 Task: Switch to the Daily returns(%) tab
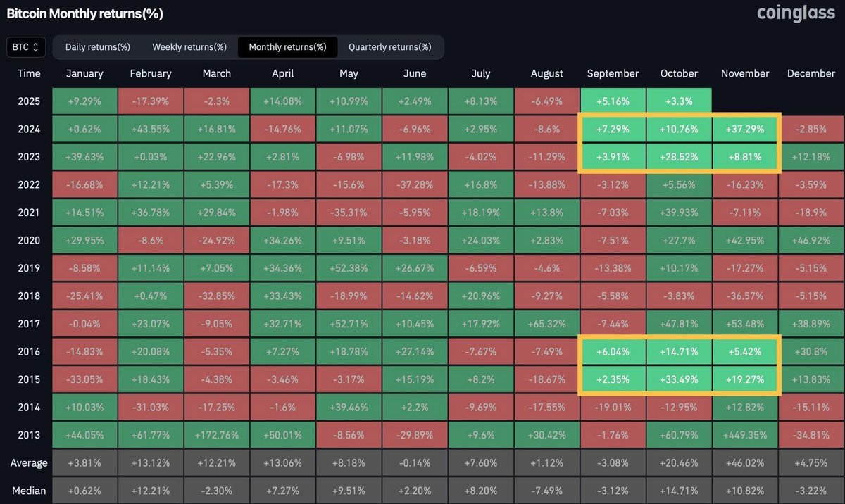pos(97,46)
